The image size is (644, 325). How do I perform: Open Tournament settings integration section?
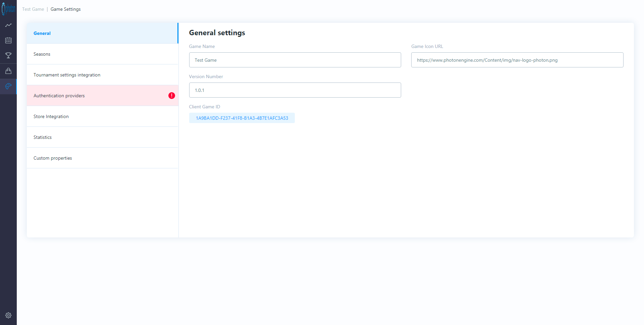[67, 75]
